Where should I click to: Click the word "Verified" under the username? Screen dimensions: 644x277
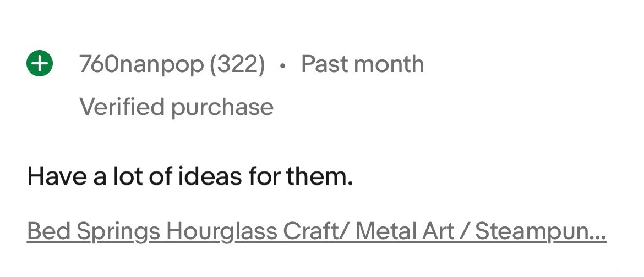[123, 107]
